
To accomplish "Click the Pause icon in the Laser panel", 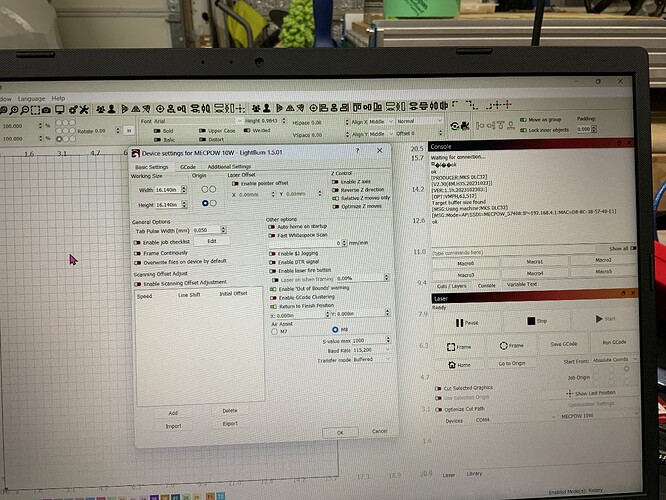I will coord(459,323).
